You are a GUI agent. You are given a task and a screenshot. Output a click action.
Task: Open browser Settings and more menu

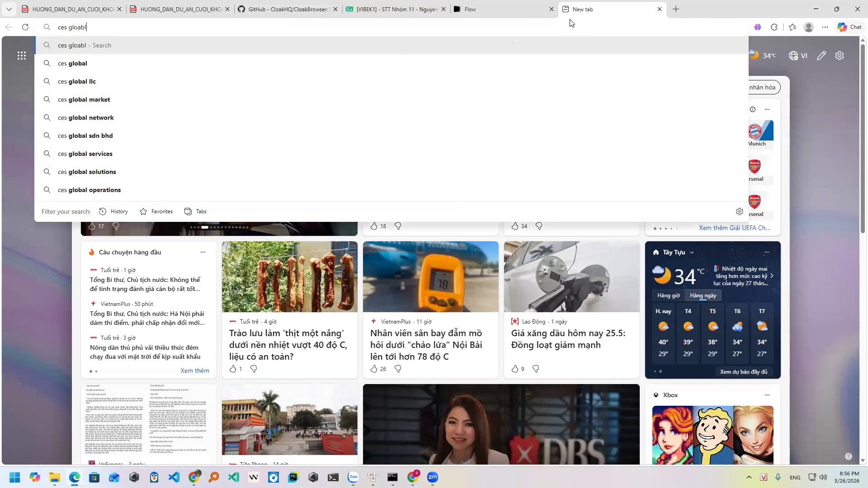click(825, 27)
